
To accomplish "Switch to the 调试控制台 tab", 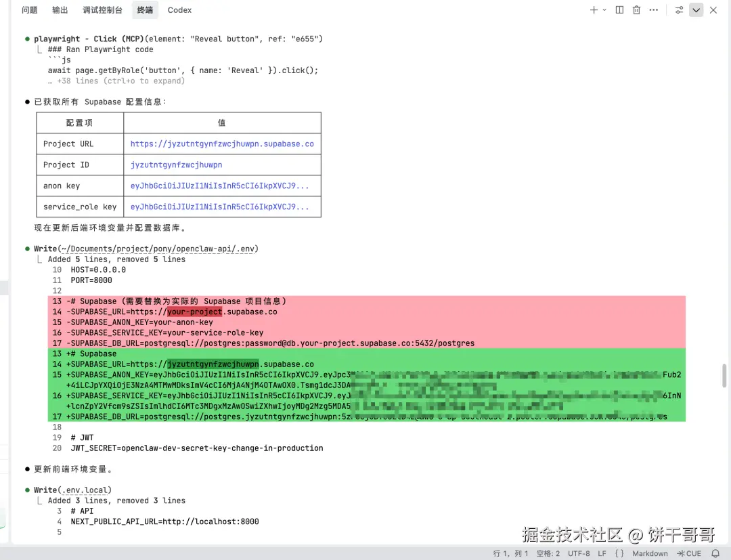I will click(103, 9).
